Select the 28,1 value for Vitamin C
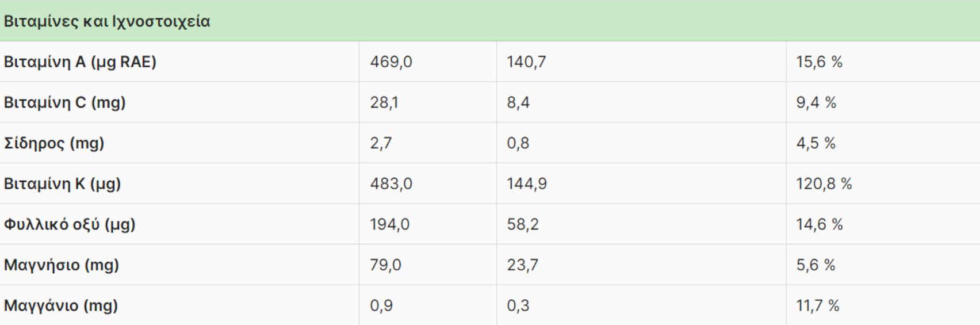This screenshot has width=980, height=325. [x=384, y=102]
